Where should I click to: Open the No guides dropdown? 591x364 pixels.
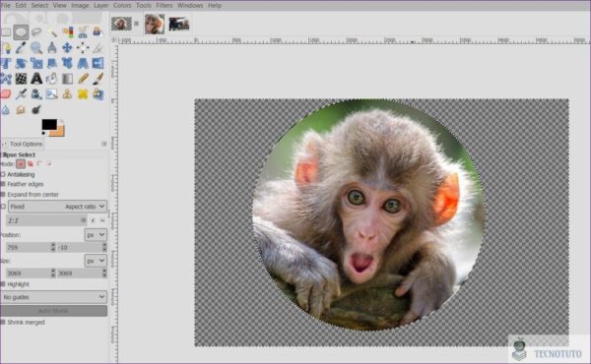pos(54,297)
